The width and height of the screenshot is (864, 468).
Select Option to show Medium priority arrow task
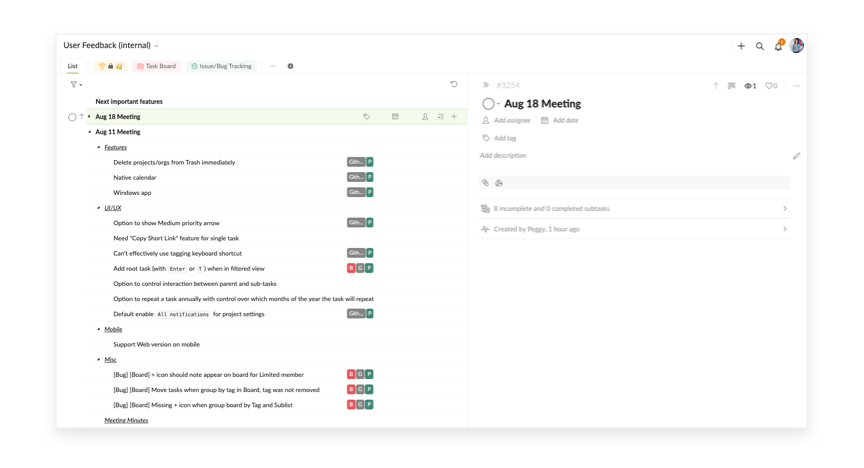166,223
